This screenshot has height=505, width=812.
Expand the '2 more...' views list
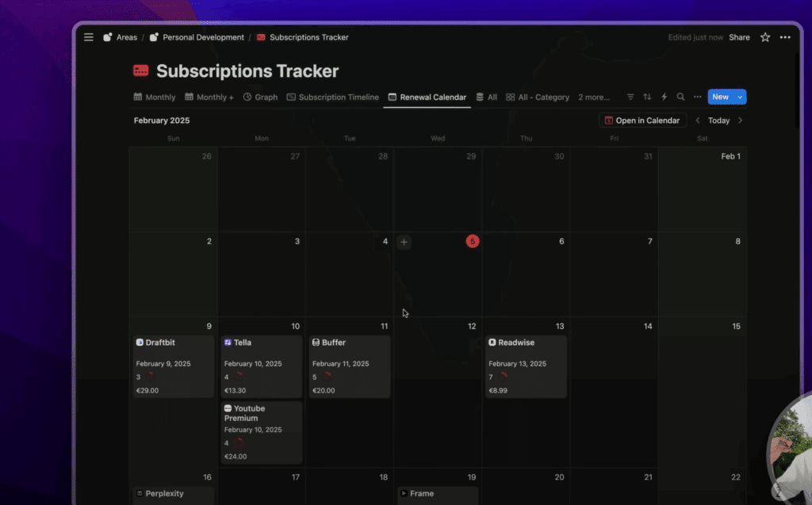click(594, 98)
